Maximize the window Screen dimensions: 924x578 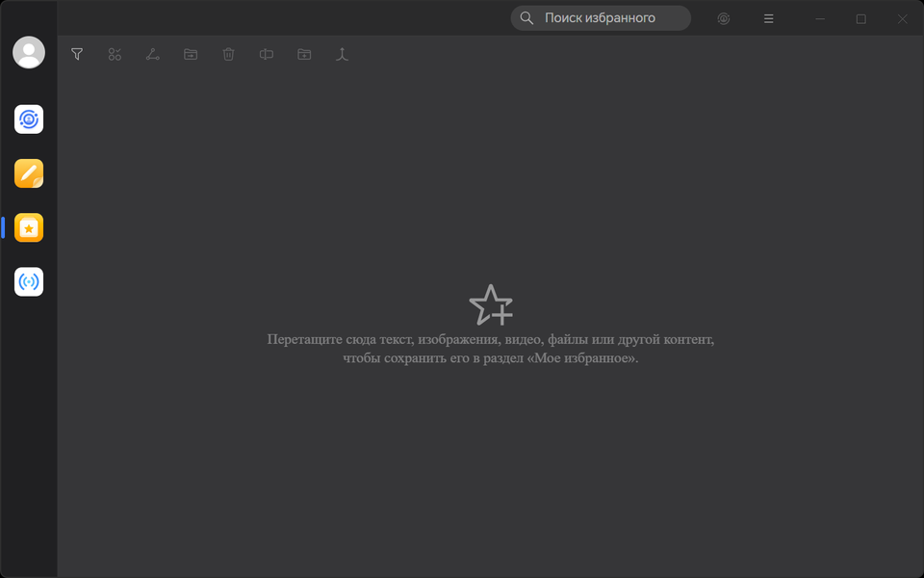pos(860,19)
